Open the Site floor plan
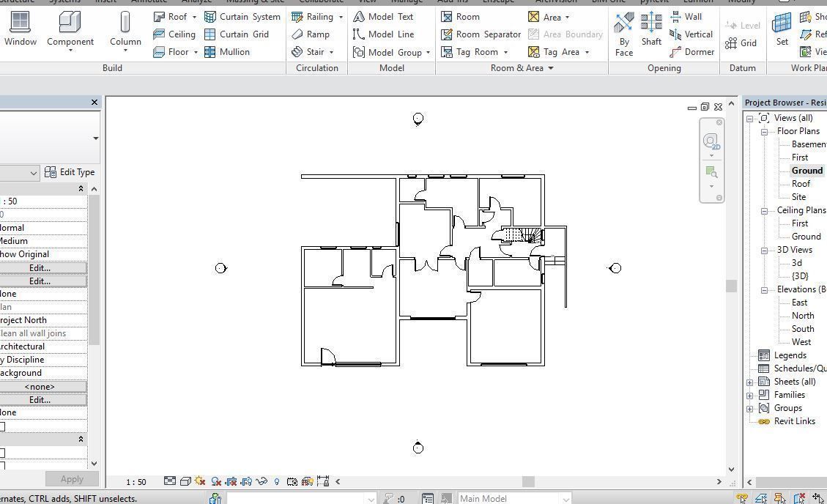 (x=798, y=196)
